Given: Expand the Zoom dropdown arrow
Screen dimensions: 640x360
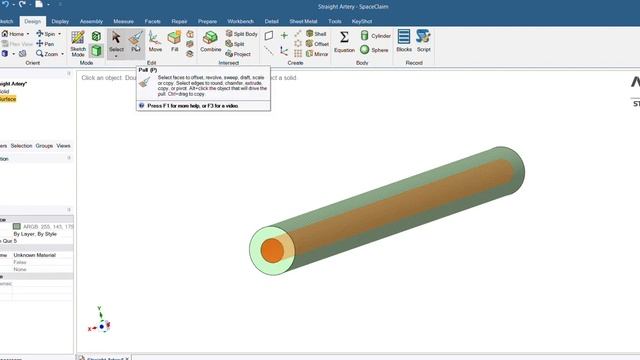Looking at the screenshot, I should [x=62, y=54].
